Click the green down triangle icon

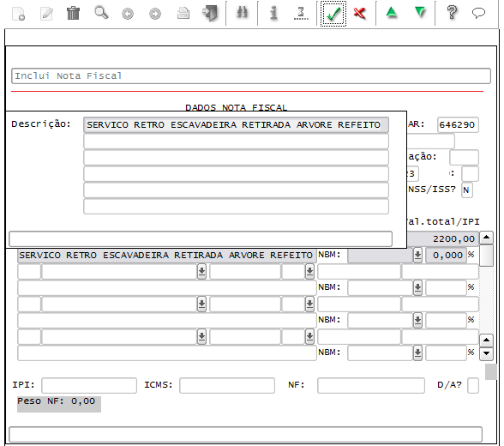tap(420, 13)
